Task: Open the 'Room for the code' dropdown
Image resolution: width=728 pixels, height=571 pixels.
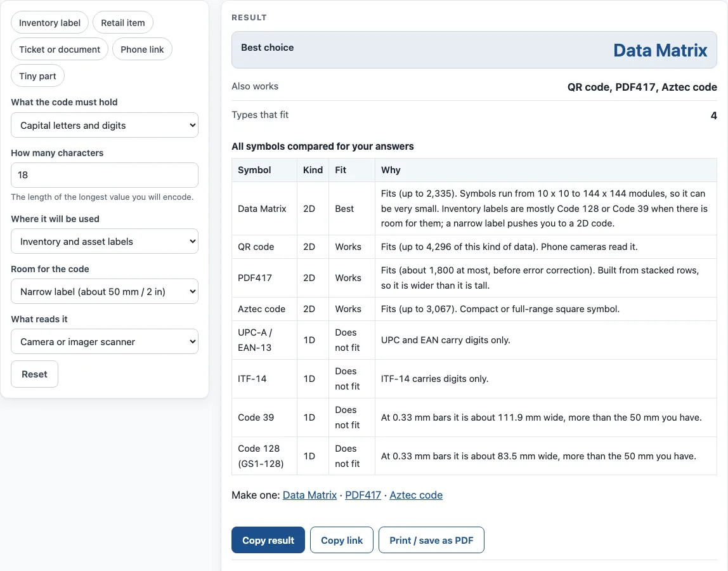Action: [105, 291]
